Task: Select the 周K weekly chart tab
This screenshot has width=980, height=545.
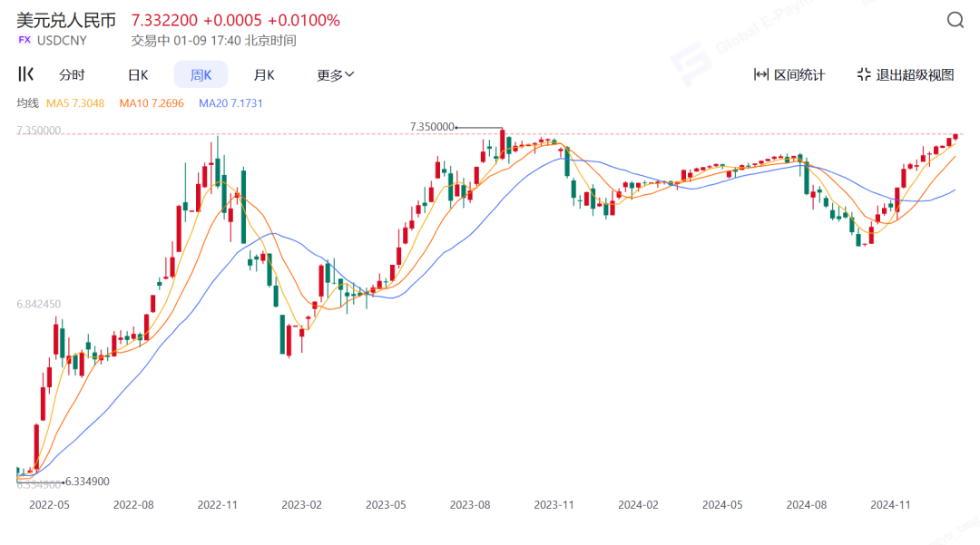Action: click(201, 75)
